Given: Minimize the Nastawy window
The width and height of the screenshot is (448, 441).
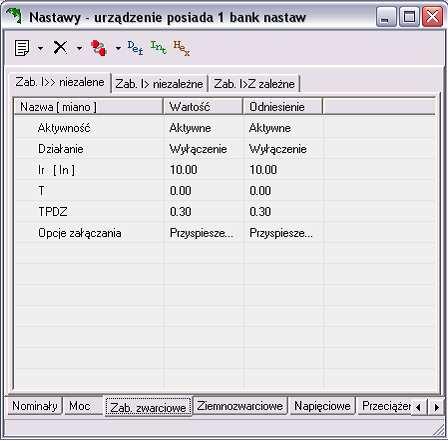Looking at the screenshot, I should [386, 17].
